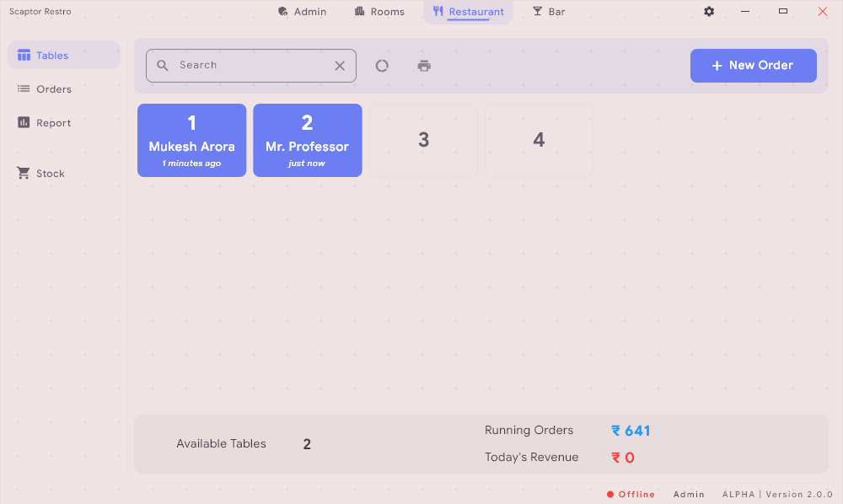Clear search with the X icon
This screenshot has height=504, width=843.
pyautogui.click(x=340, y=66)
